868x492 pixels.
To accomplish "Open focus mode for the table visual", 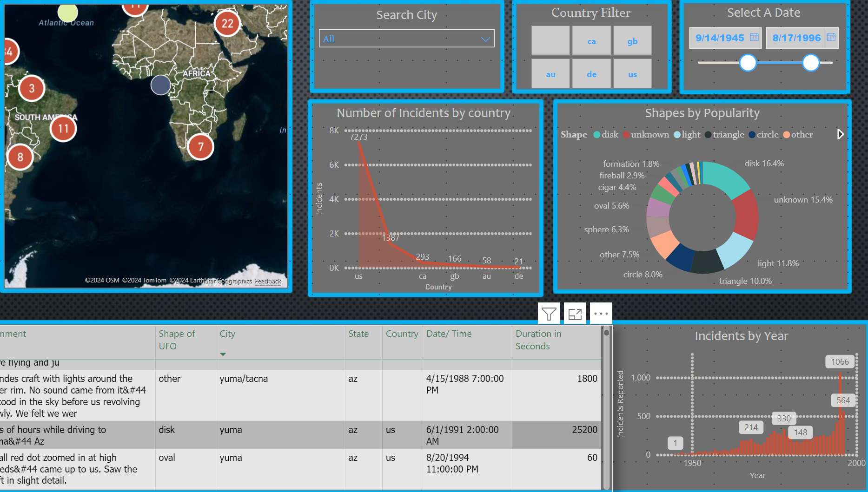I will tap(575, 314).
